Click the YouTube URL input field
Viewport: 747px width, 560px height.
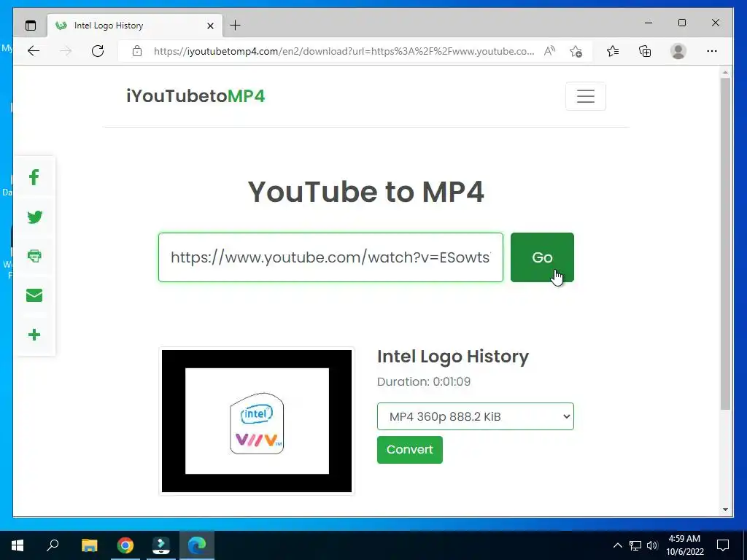pyautogui.click(x=330, y=257)
